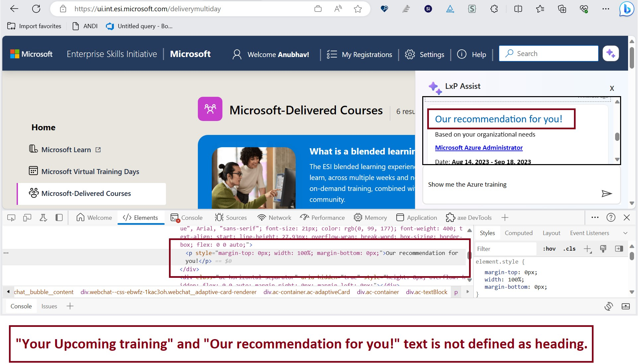Send the chat message with the arrow icon

coord(607,194)
